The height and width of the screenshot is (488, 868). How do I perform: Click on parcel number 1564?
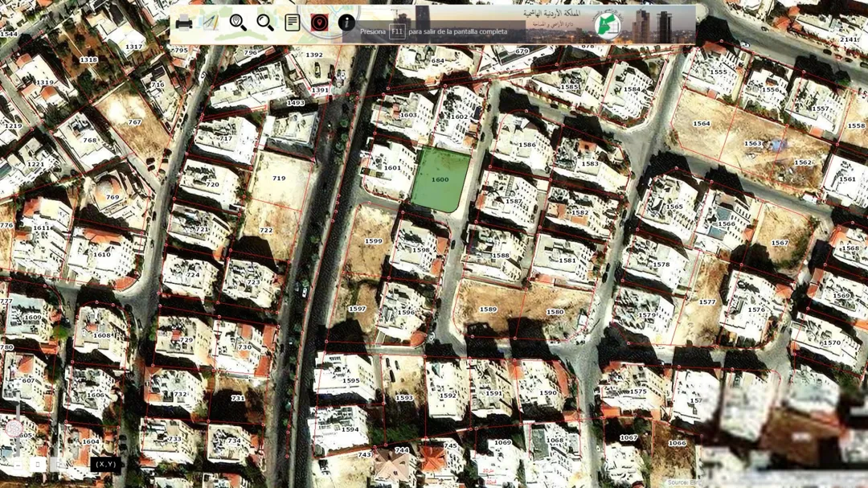(702, 124)
